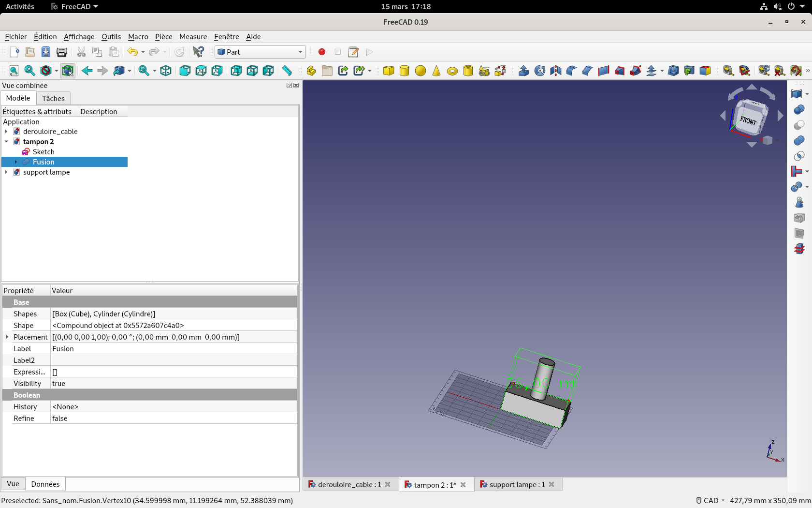
Task: Open the CAD navigation style dropdown in status bar
Action: tap(711, 500)
